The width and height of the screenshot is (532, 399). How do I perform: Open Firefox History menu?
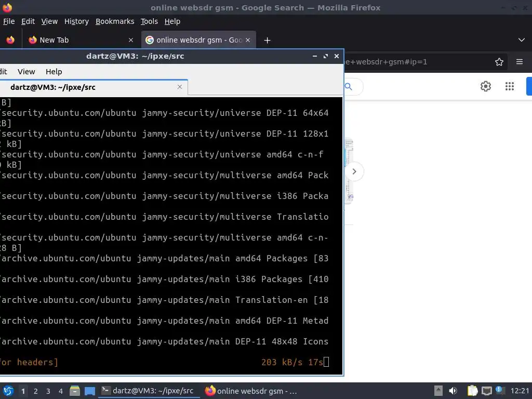click(x=76, y=21)
